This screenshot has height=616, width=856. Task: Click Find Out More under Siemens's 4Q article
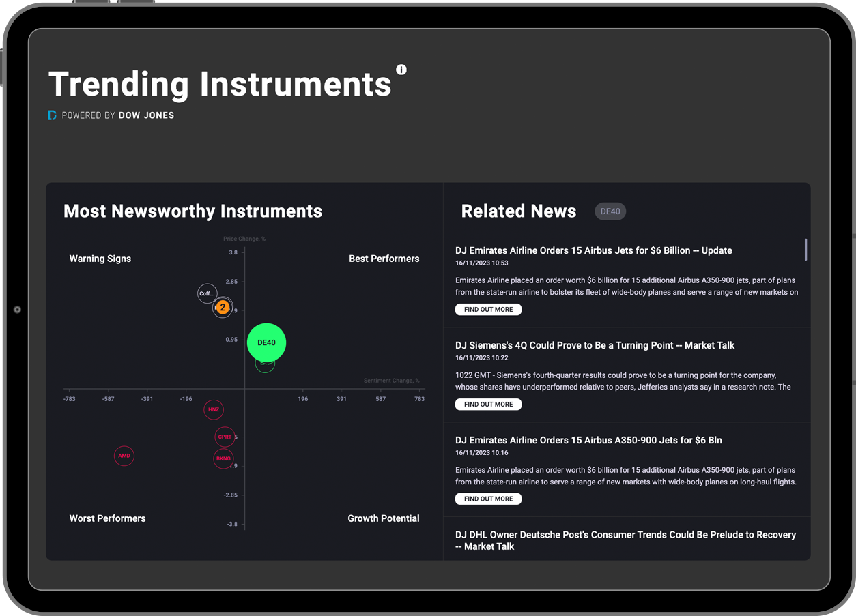click(x=489, y=405)
